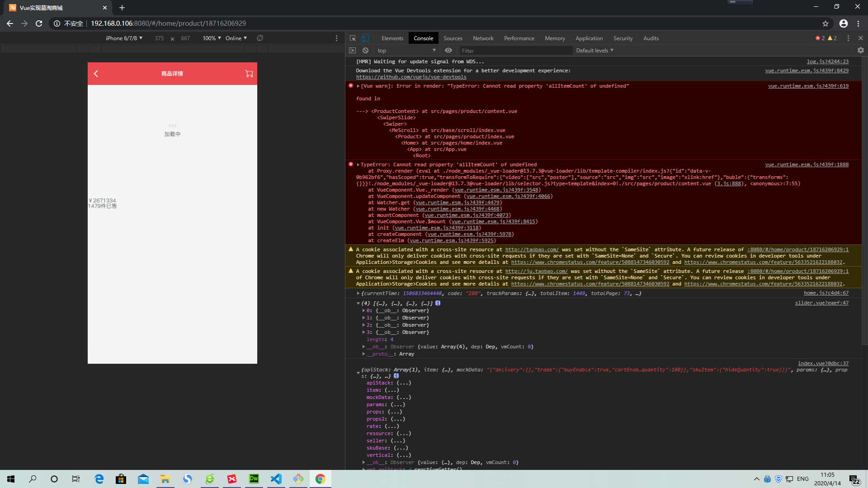Toggle the device toolbar icon

[x=365, y=38]
